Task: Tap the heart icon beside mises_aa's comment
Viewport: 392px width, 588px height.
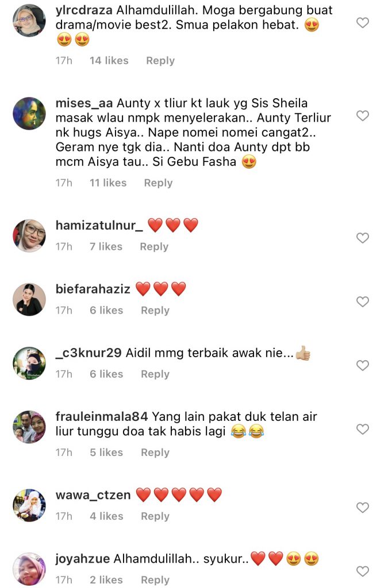Action: pyautogui.click(x=362, y=116)
